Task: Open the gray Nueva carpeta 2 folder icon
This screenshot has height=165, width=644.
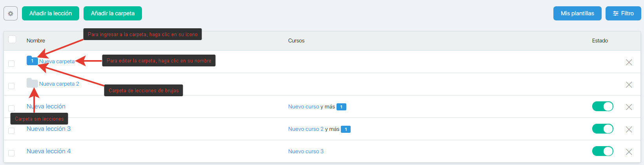Action: [32, 83]
